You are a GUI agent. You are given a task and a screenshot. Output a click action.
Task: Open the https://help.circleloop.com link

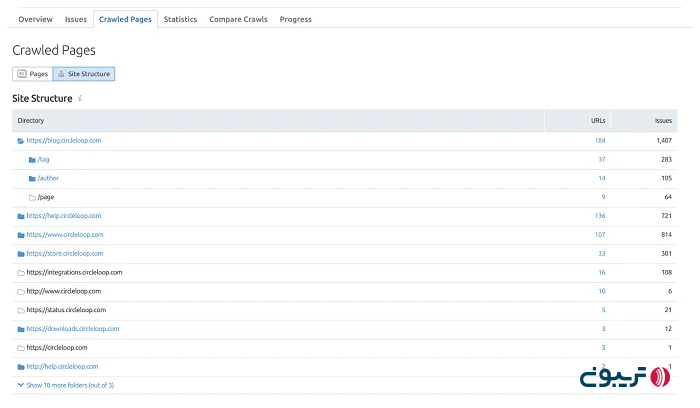64,216
